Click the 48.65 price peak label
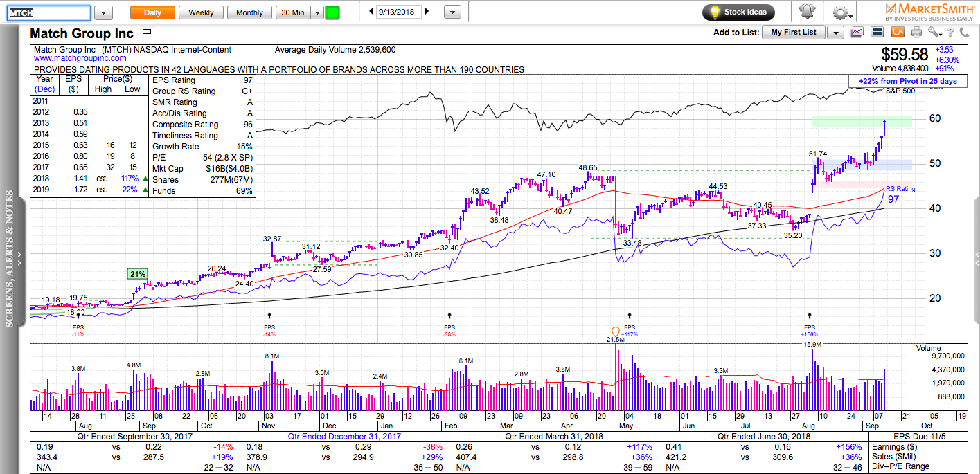This screenshot has width=980, height=474. coord(589,167)
